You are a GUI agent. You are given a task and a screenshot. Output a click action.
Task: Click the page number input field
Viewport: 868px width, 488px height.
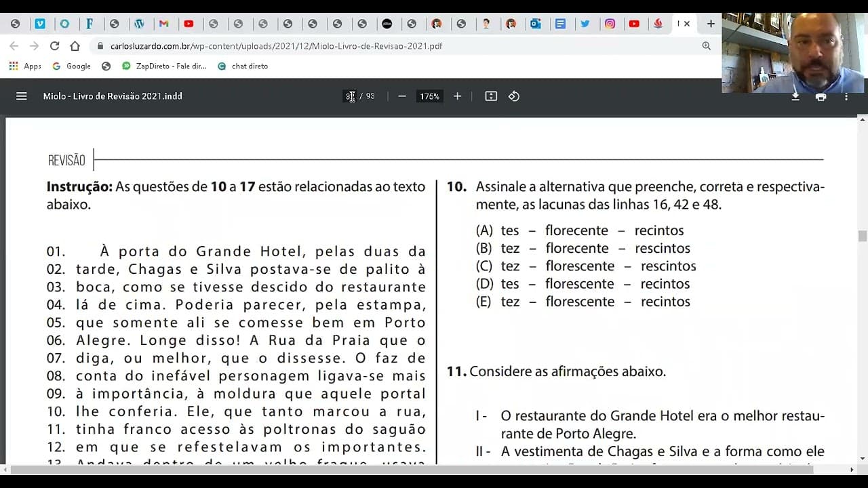[350, 96]
